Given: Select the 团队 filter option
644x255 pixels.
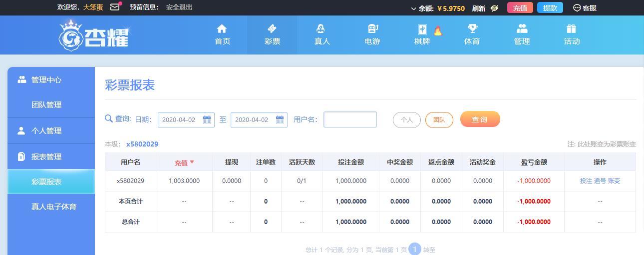Looking at the screenshot, I should (439, 120).
